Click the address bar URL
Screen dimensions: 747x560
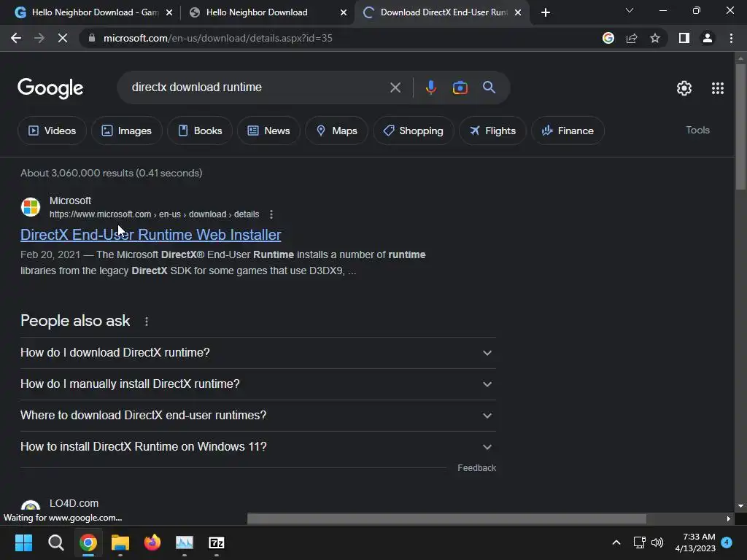217,38
